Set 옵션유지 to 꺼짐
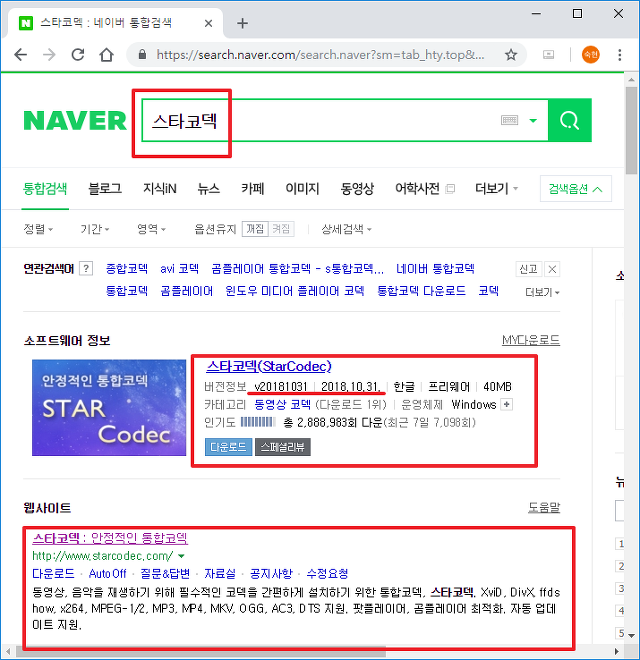This screenshot has width=640, height=660. click(255, 229)
